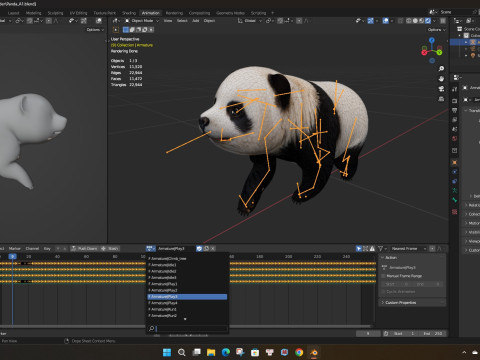Toggle Only Show Selected in dope sheet
Image resolution: width=480 pixels, height=360 pixels.
tap(359, 248)
